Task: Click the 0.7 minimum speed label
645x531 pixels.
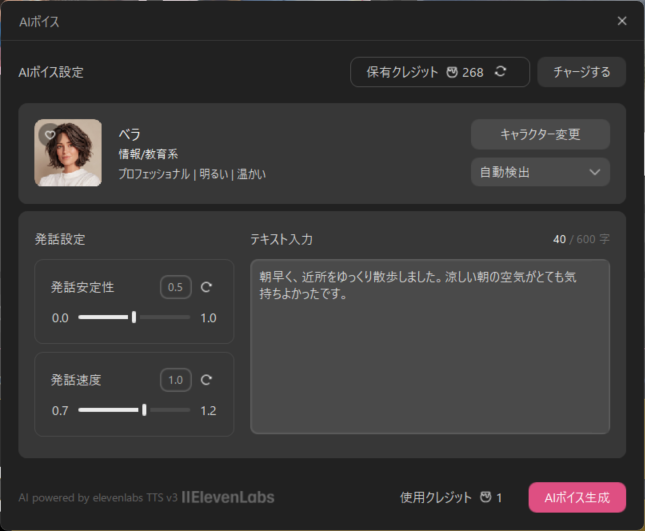Action: point(60,410)
